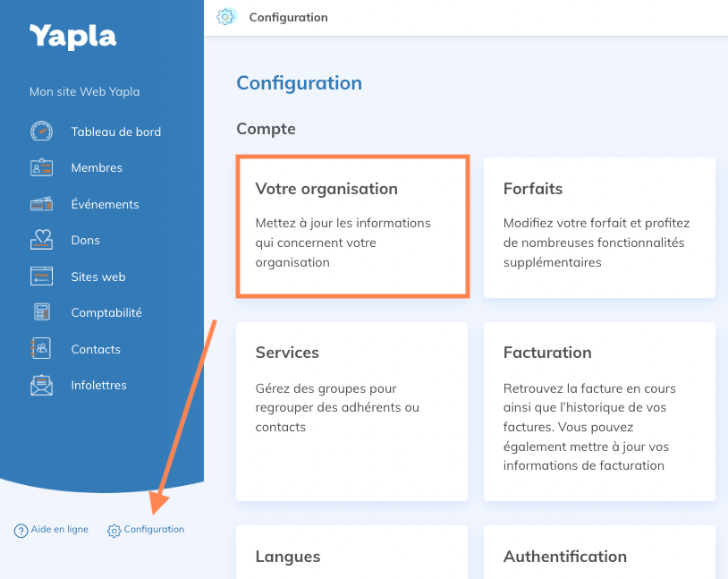Open the Configuration link in the footer
The image size is (728, 579).
(x=146, y=530)
